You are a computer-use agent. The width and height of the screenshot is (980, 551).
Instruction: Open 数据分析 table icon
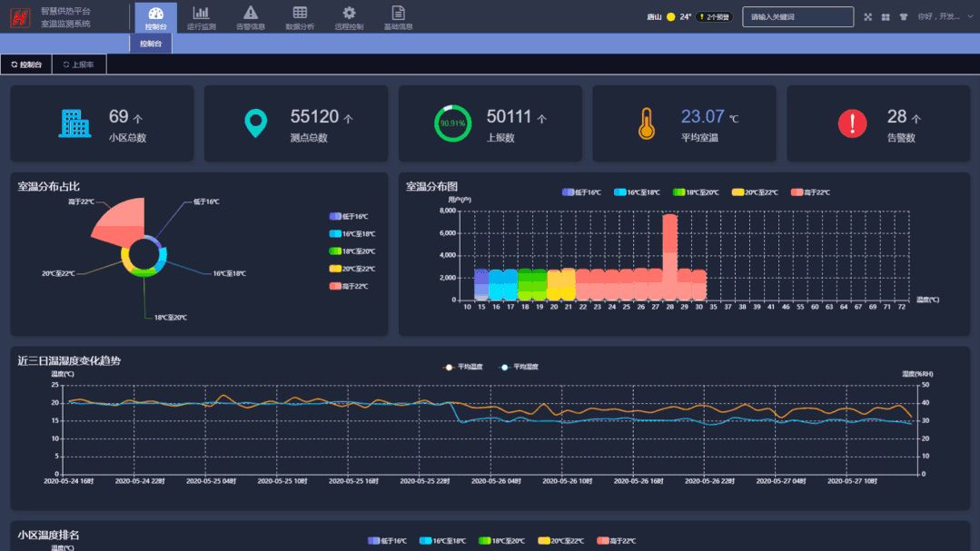click(300, 13)
